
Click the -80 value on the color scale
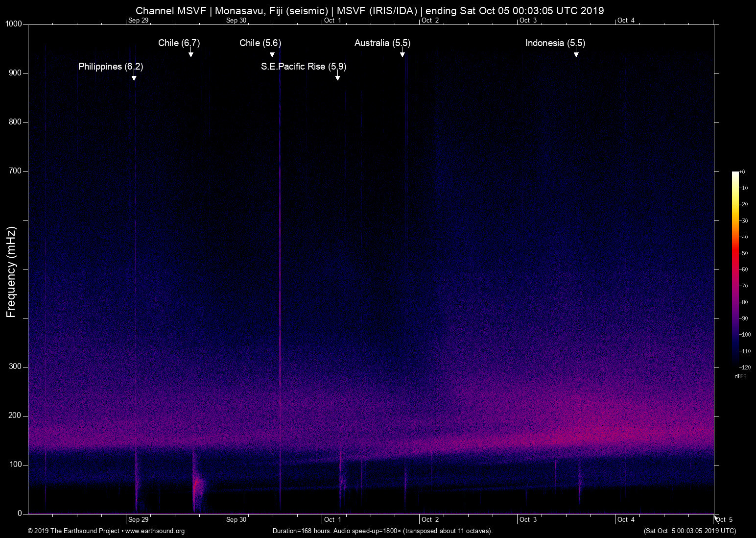pyautogui.click(x=743, y=302)
